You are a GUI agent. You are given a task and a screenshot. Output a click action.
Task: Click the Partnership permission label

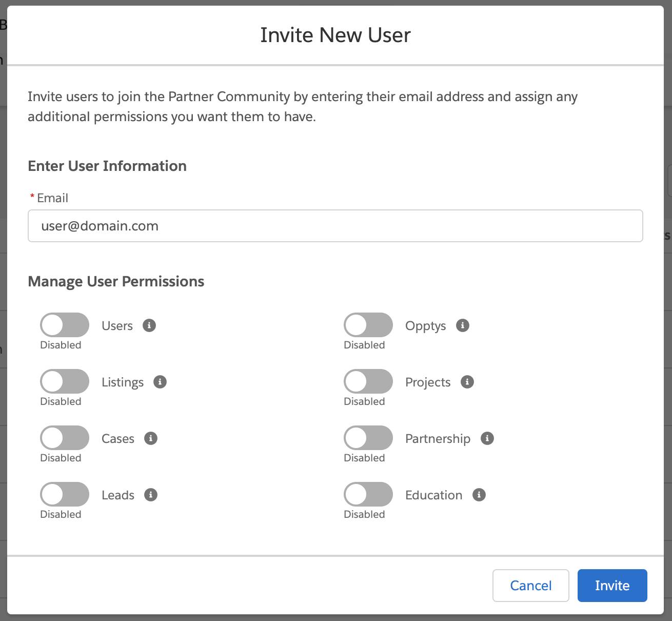click(x=438, y=439)
